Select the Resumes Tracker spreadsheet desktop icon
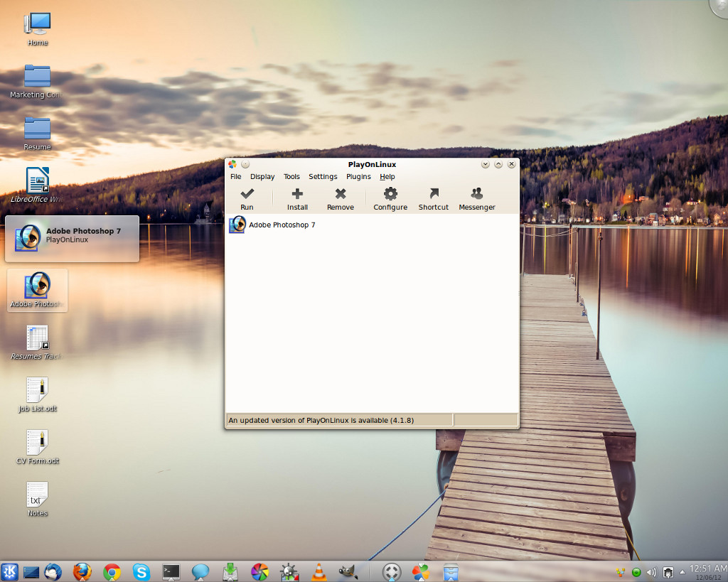The image size is (728, 582). tap(37, 343)
